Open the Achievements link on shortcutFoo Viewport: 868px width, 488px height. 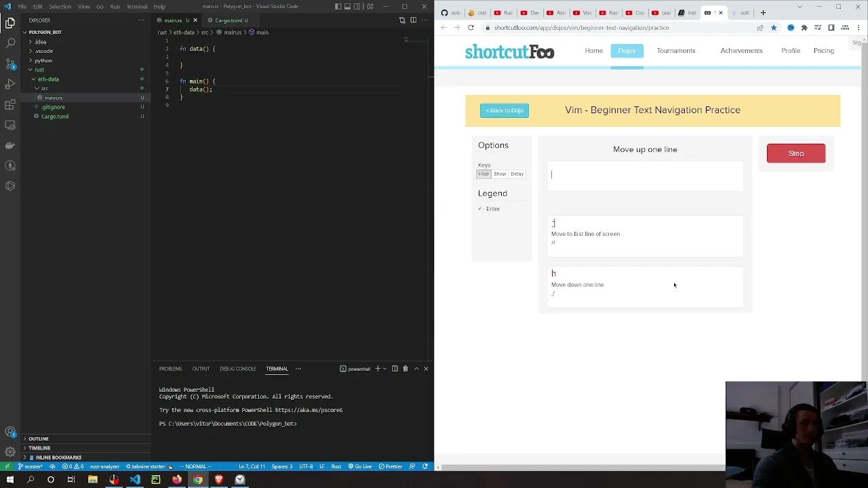click(741, 51)
